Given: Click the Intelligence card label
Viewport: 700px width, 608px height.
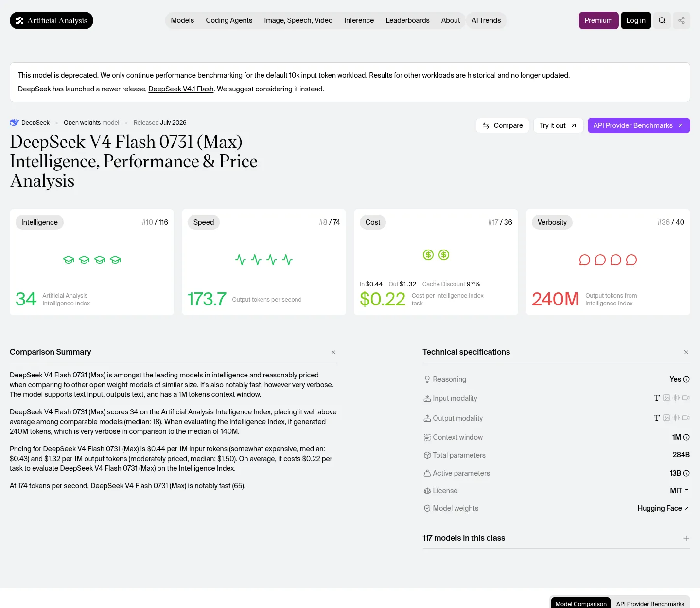Looking at the screenshot, I should pyautogui.click(x=39, y=222).
